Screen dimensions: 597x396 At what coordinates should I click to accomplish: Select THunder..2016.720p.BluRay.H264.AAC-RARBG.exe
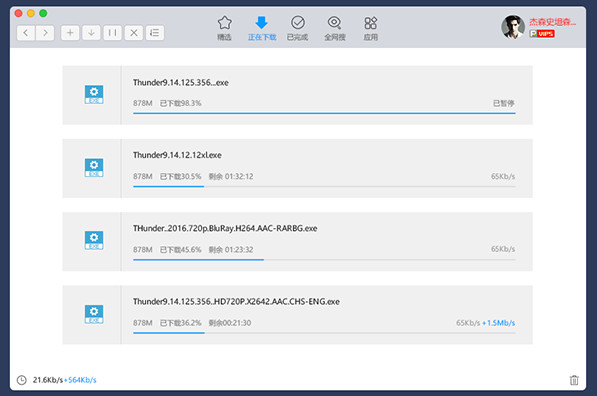[225, 228]
